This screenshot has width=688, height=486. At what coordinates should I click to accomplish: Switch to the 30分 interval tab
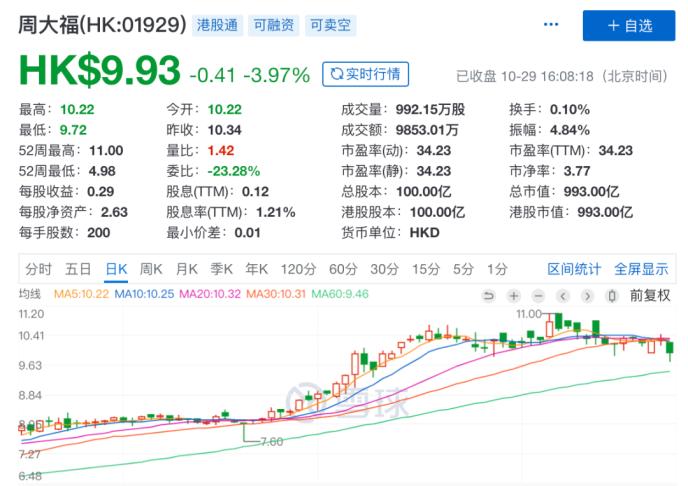(x=384, y=269)
